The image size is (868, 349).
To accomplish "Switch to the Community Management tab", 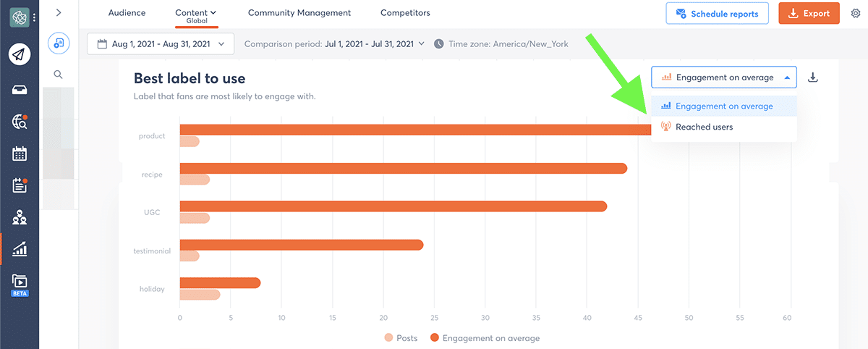I will (299, 13).
